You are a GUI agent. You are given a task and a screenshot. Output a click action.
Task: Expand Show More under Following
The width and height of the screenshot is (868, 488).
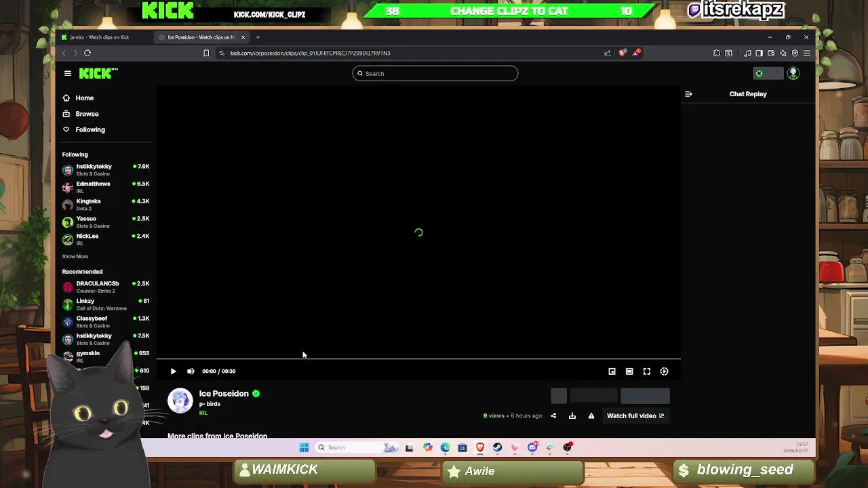pos(75,257)
